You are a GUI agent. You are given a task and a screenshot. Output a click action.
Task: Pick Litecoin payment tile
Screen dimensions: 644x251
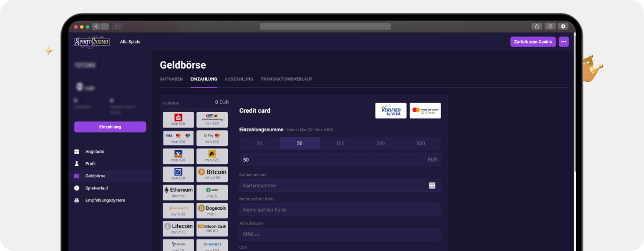[x=178, y=228]
